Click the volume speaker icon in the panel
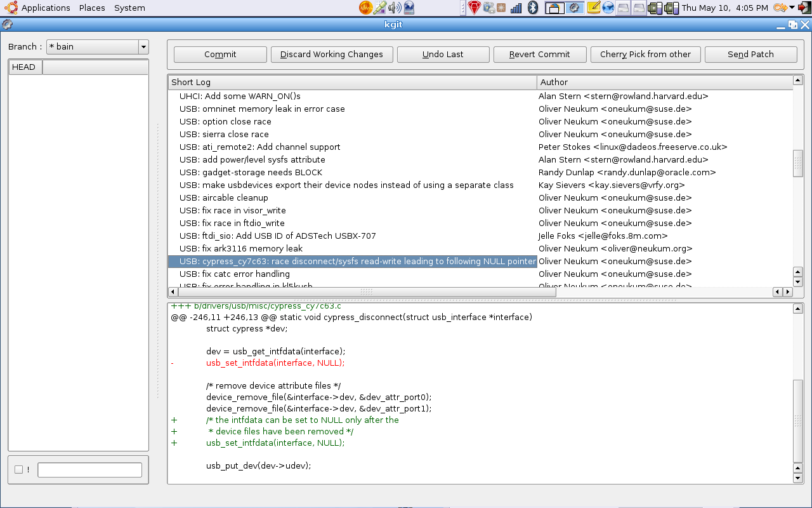The height and width of the screenshot is (508, 812). click(395, 8)
